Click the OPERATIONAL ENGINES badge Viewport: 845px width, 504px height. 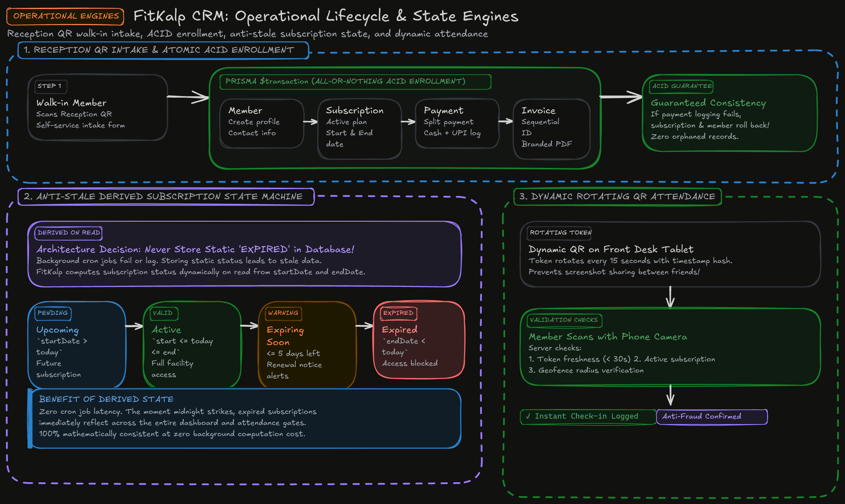(65, 16)
